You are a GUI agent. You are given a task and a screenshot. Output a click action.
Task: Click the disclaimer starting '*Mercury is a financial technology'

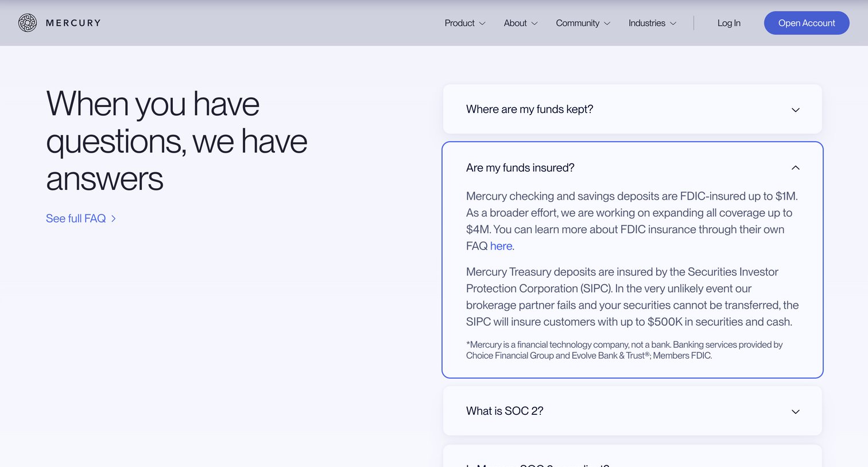(x=625, y=350)
